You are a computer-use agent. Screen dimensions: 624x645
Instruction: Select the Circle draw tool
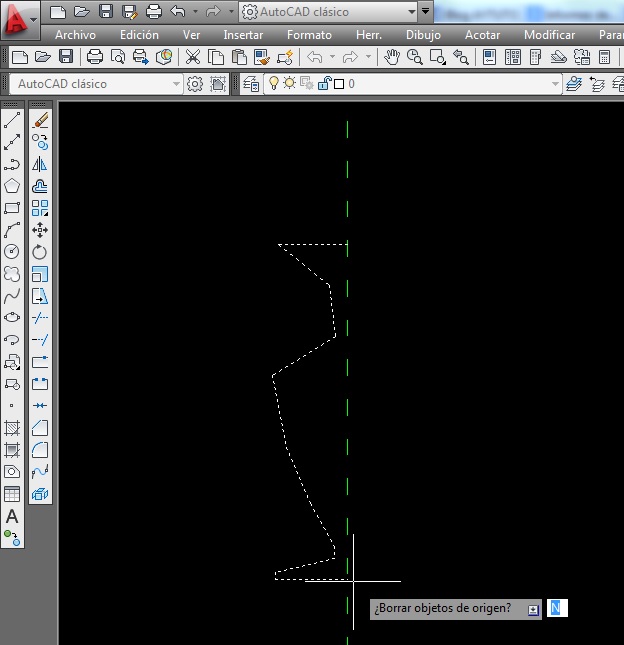coord(12,251)
